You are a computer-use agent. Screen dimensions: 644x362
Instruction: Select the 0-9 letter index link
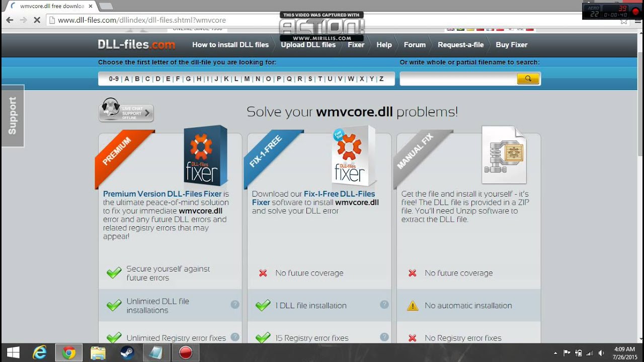tap(114, 79)
